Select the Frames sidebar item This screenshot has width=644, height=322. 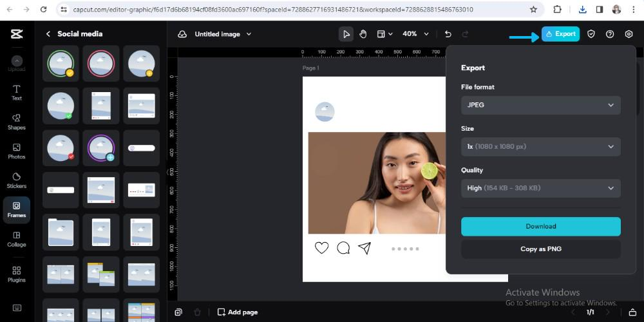coord(17,210)
